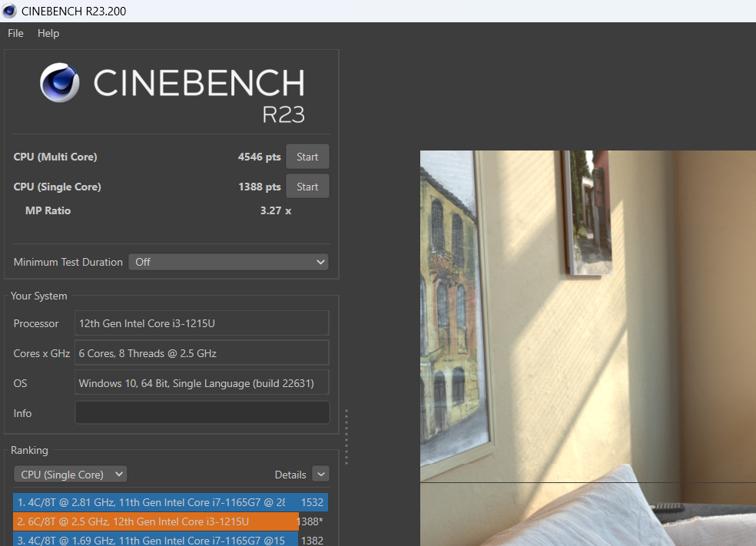Start the CPU Multi Core test
Screen dimensions: 756x546
click(x=307, y=157)
